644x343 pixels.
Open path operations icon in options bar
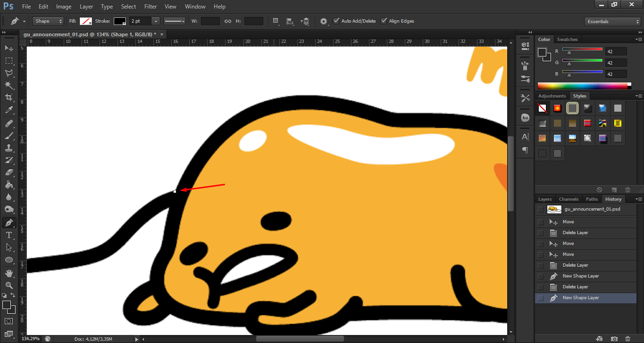pyautogui.click(x=276, y=21)
